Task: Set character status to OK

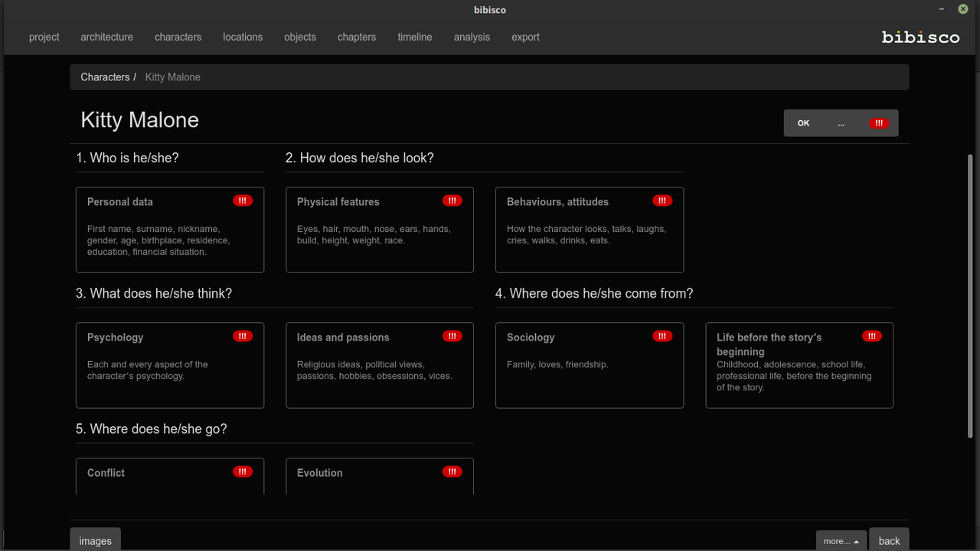Action: (x=803, y=123)
